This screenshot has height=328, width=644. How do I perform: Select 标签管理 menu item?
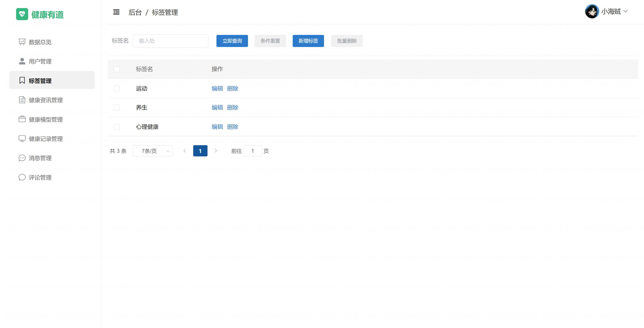tap(40, 81)
